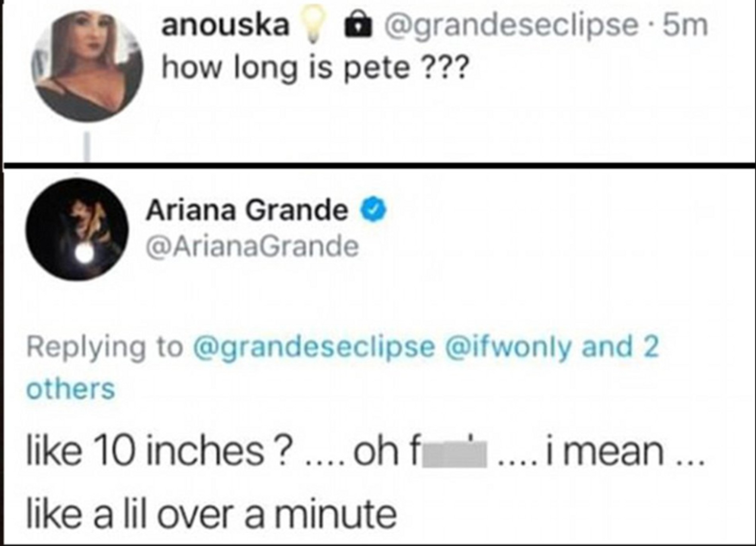Image resolution: width=756 pixels, height=546 pixels.
Task: Open Ariana Grande's profile picture
Action: [77, 229]
